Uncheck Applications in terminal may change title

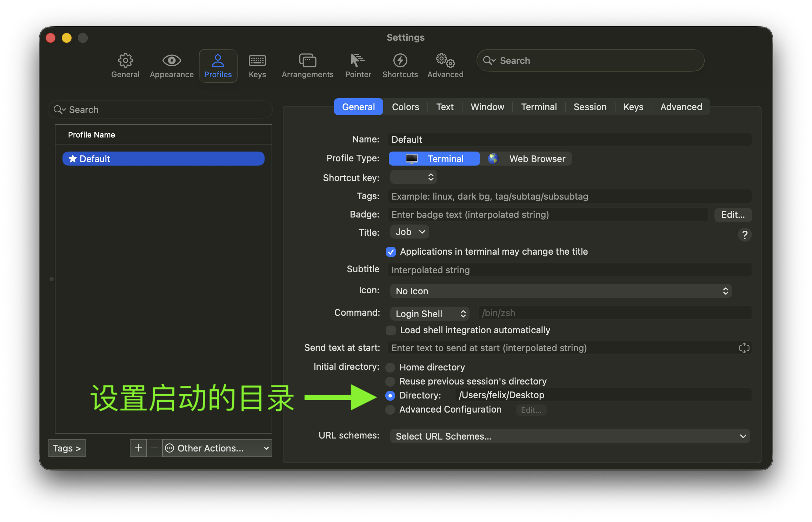click(x=391, y=252)
